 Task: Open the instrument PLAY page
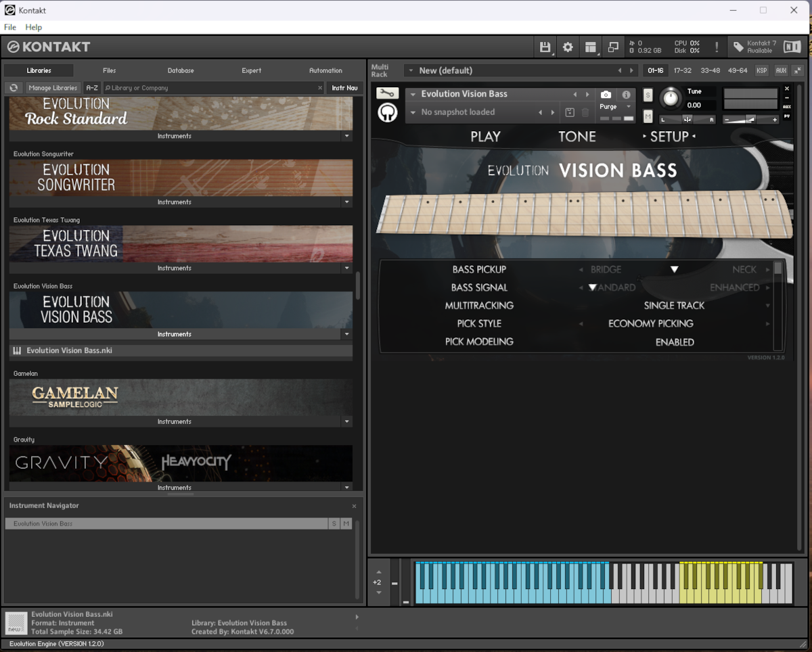click(x=485, y=137)
